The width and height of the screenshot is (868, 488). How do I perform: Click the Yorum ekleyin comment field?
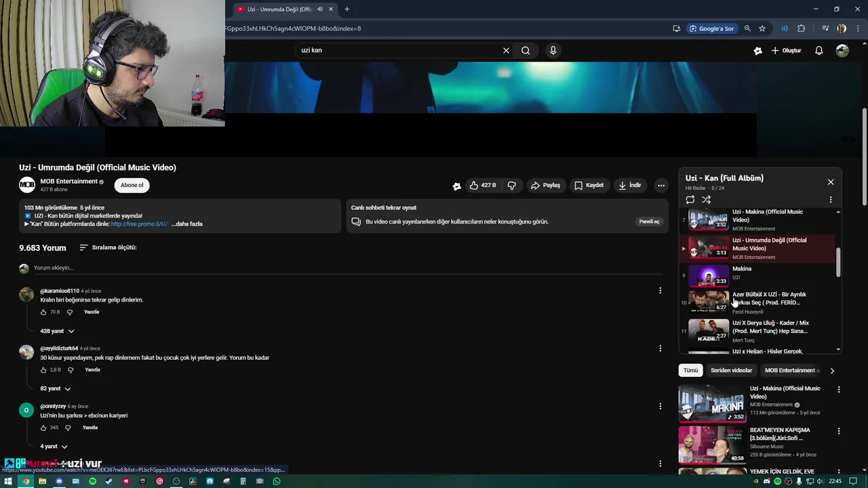point(348,268)
